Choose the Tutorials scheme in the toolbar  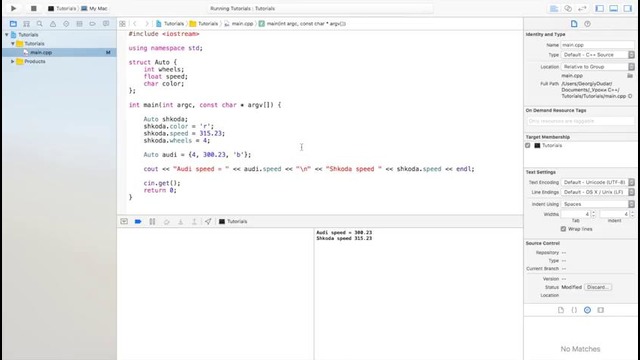62,8
